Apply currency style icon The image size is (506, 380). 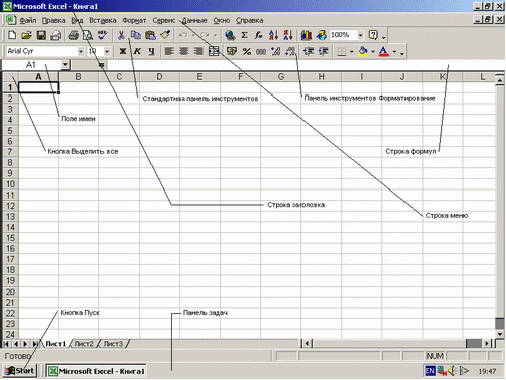click(232, 51)
